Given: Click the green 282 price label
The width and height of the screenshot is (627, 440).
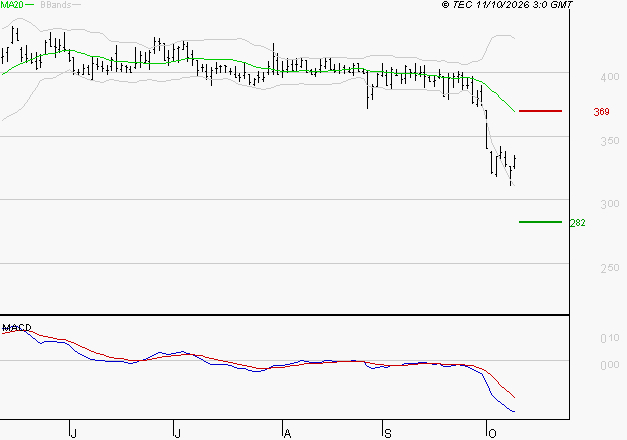Looking at the screenshot, I should [x=577, y=223].
